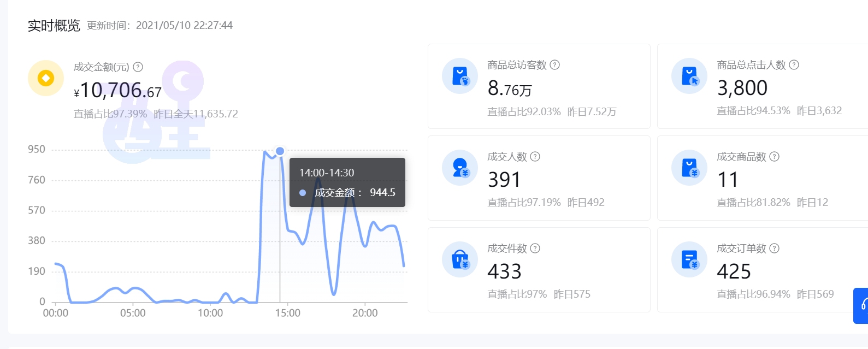Click the 商品总点击人数 cursor bag icon

689,76
